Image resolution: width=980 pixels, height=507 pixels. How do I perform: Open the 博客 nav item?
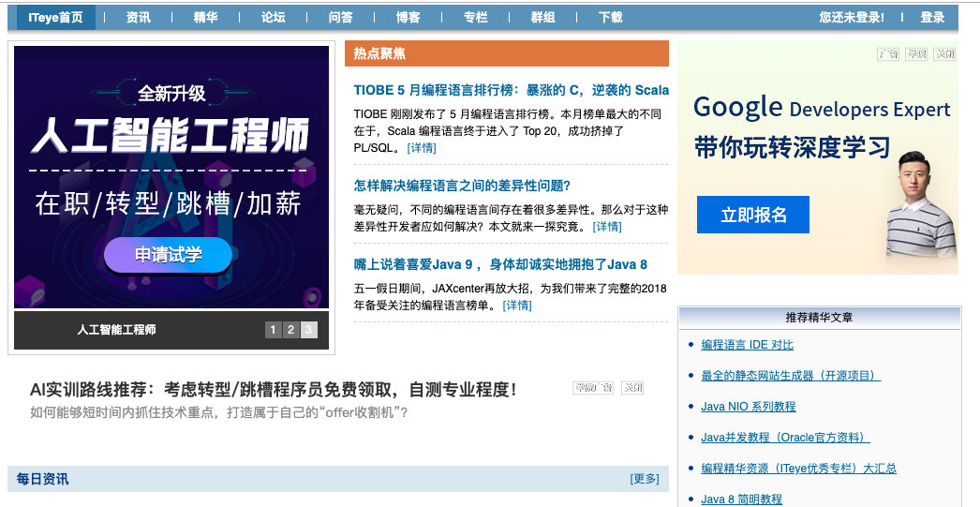pyautogui.click(x=408, y=18)
